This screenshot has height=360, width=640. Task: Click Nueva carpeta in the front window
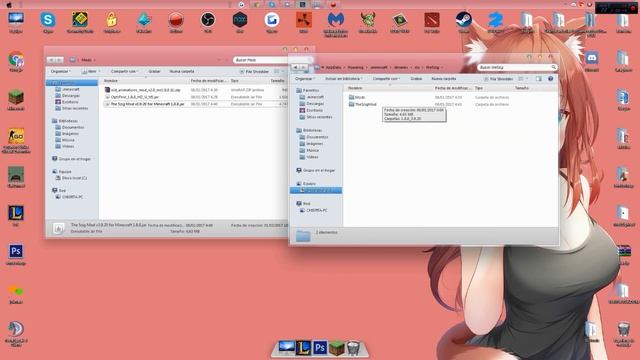coord(444,78)
